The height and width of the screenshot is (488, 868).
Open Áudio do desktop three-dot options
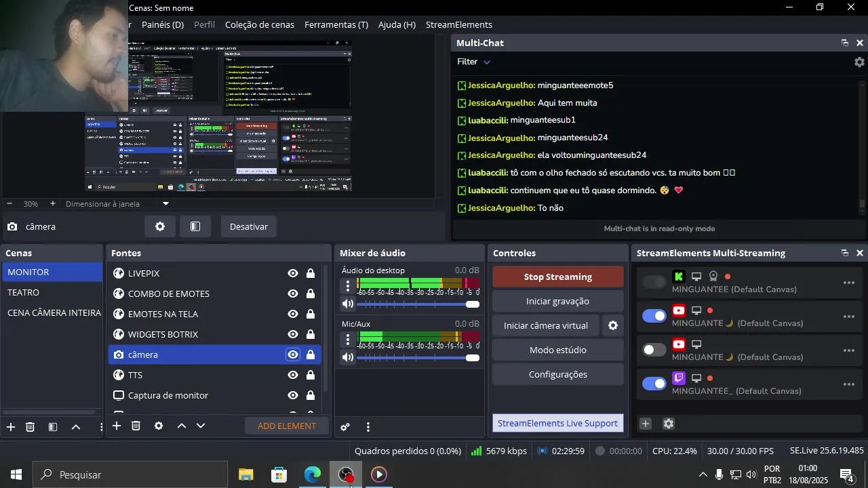click(348, 285)
